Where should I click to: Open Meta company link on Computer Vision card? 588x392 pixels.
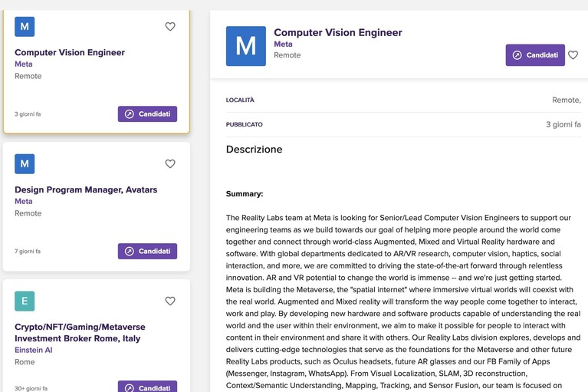point(23,64)
